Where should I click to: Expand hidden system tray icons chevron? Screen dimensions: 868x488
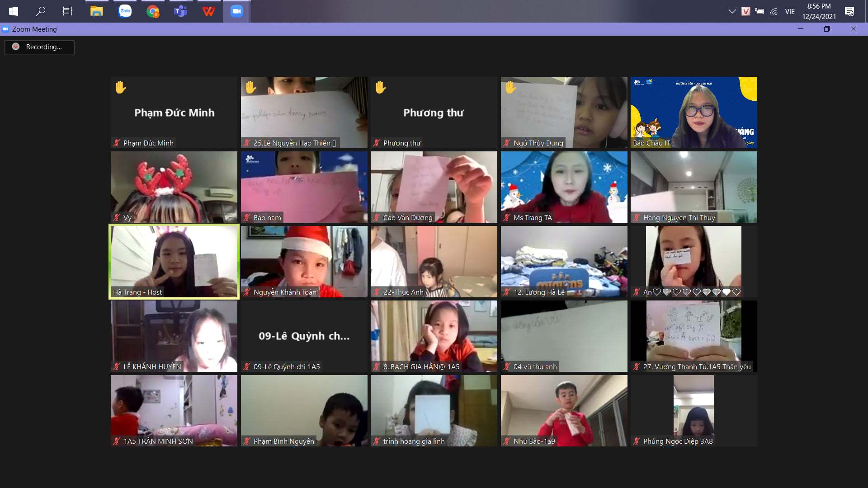click(732, 11)
